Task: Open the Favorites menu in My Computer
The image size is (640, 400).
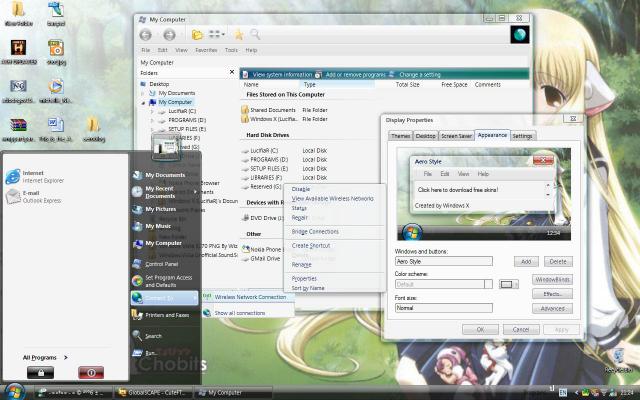Action: [206, 50]
